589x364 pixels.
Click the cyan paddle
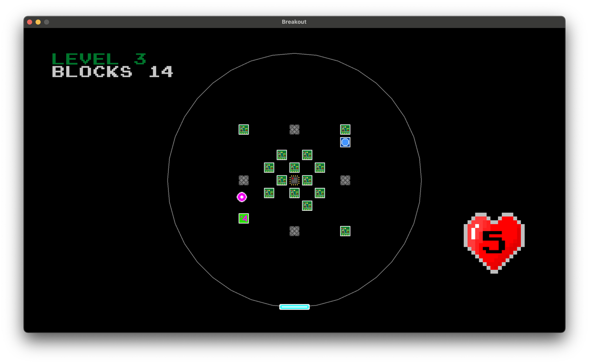[x=294, y=307]
